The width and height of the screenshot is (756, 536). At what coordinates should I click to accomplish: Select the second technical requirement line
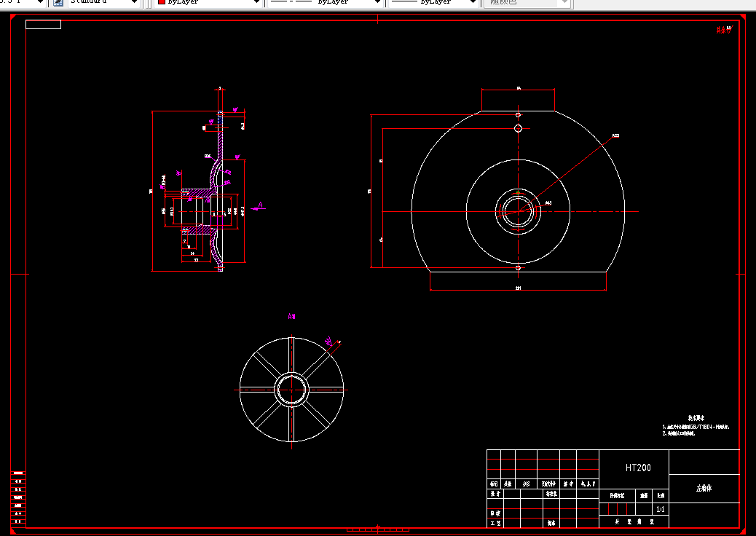click(678, 433)
